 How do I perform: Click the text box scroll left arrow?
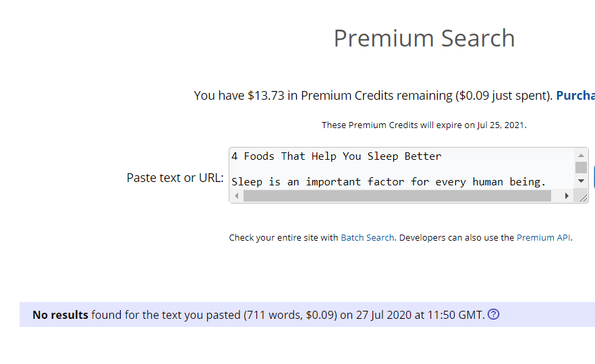(x=236, y=195)
